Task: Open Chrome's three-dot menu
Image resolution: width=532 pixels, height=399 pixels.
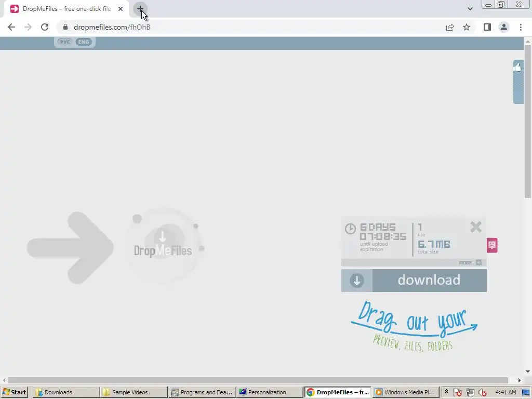Action: (521, 27)
